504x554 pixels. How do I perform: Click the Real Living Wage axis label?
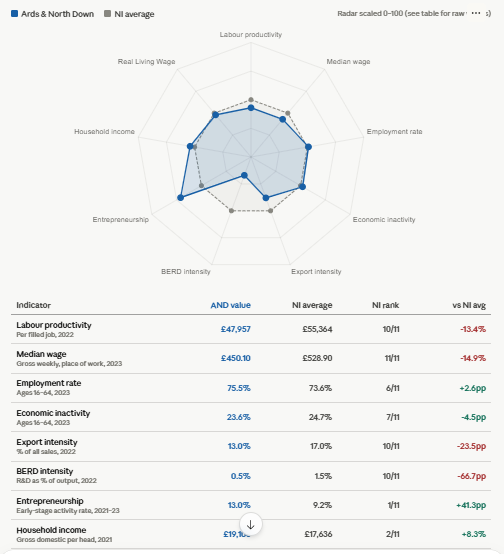pyautogui.click(x=146, y=61)
